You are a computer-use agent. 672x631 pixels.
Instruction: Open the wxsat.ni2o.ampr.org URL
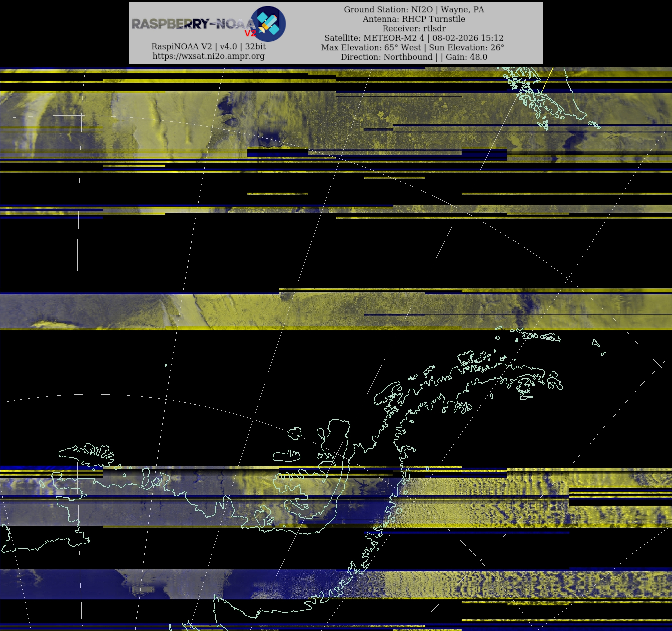coord(208,56)
